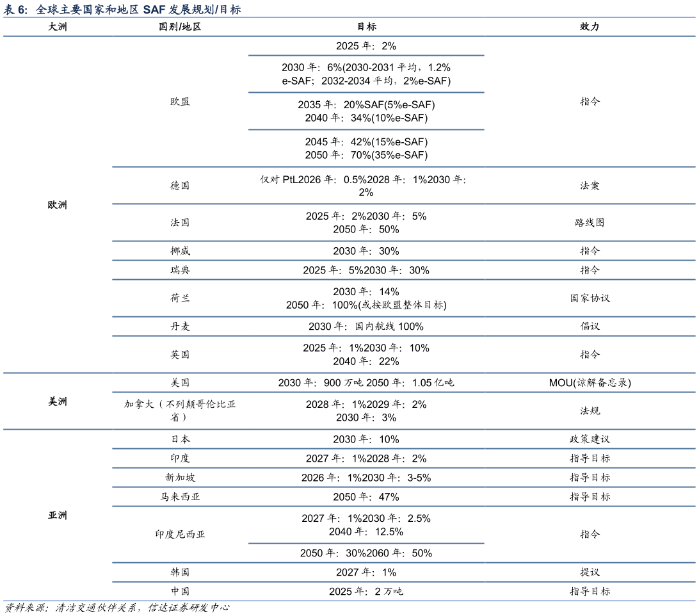This screenshot has height=616, width=699.
Task: Click the 全球主要国家和地区 text in the heading
Action: [x=87, y=10]
